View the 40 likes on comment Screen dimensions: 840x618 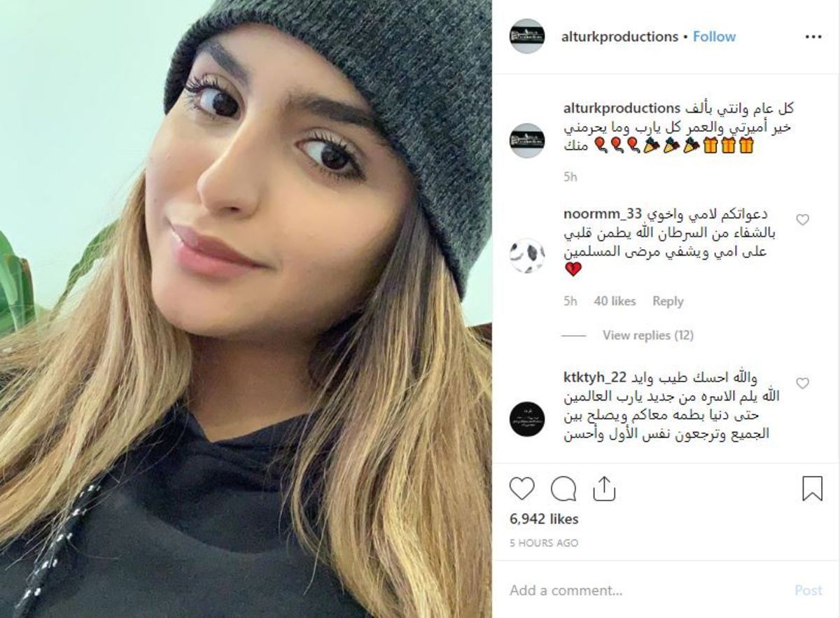coord(615,301)
